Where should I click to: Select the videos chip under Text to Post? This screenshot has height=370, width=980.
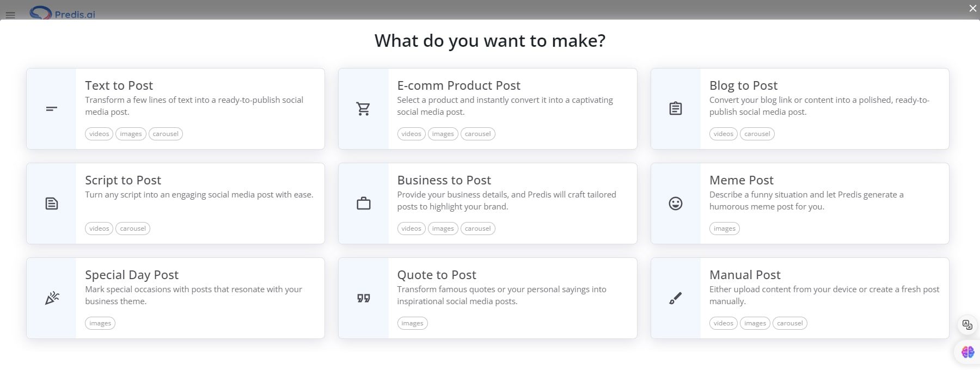click(99, 133)
